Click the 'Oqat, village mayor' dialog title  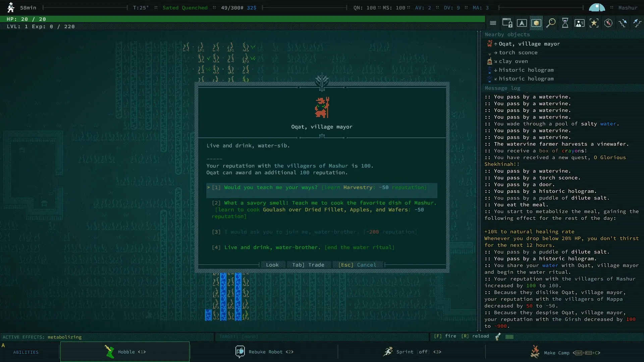(322, 127)
